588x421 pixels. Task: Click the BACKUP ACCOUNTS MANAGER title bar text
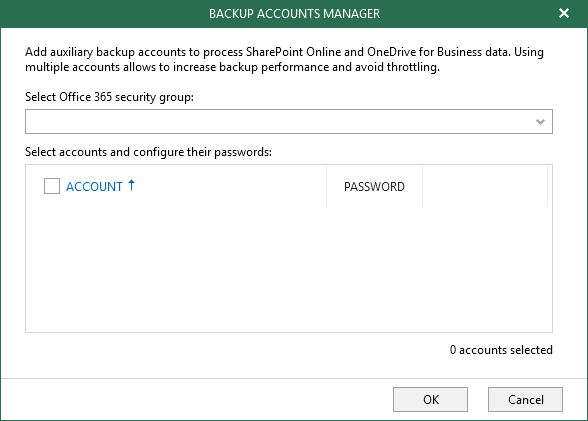click(x=294, y=13)
